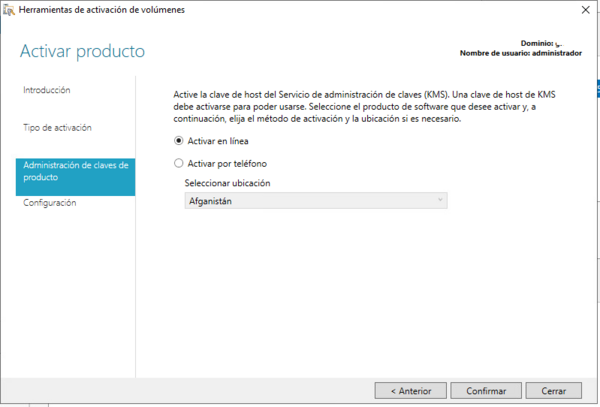Click the 'Seleccionar ubicación' label
This screenshot has height=407, width=600.
pyautogui.click(x=227, y=183)
